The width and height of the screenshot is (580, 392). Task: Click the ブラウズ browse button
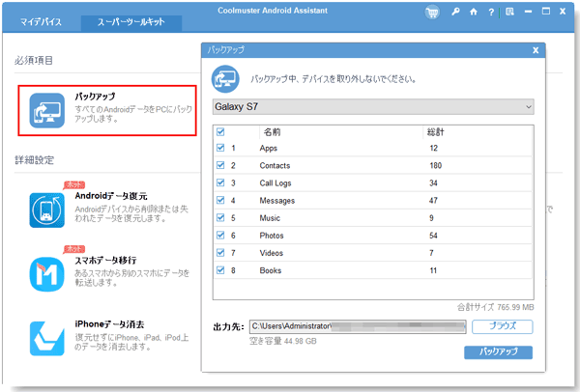tap(503, 326)
